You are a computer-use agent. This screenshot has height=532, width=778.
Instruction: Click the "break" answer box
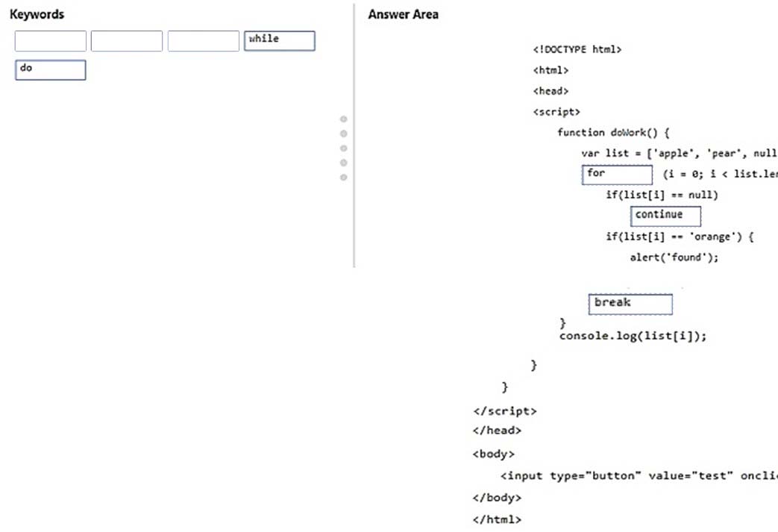[x=630, y=304]
